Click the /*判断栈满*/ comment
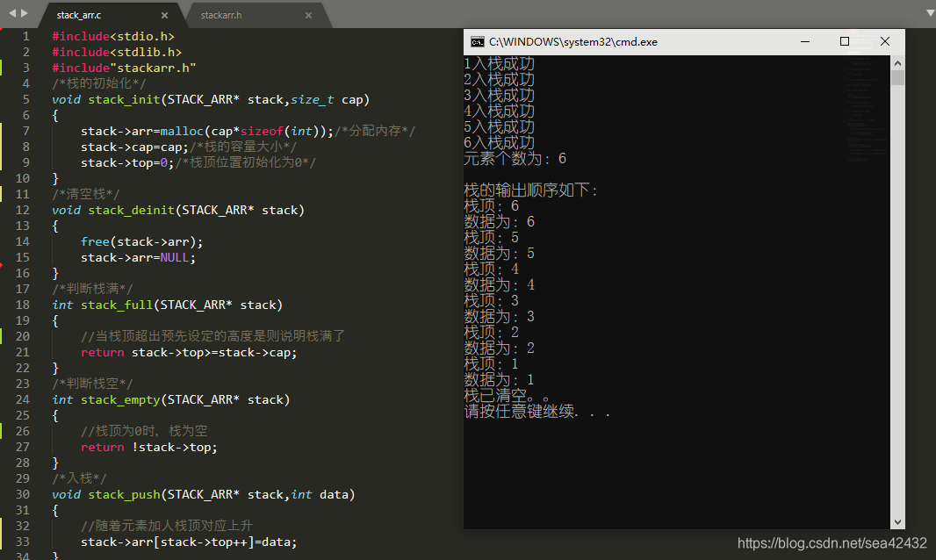This screenshot has width=936, height=560. click(x=92, y=289)
